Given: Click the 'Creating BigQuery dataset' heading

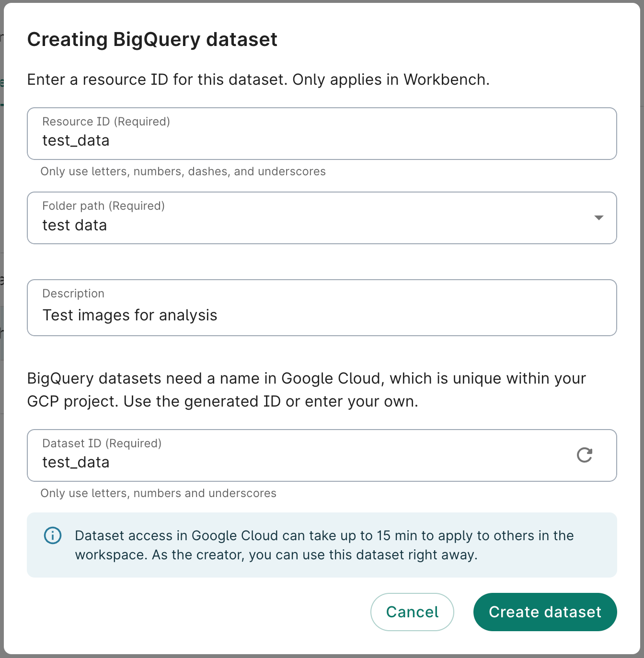Looking at the screenshot, I should point(152,39).
